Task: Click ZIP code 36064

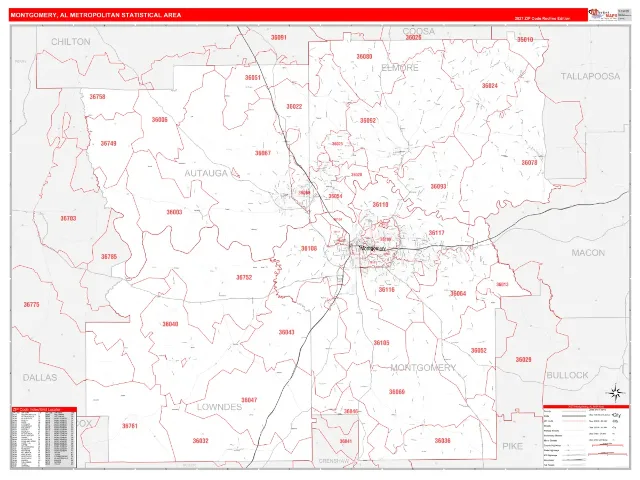Action: pyautogui.click(x=458, y=293)
